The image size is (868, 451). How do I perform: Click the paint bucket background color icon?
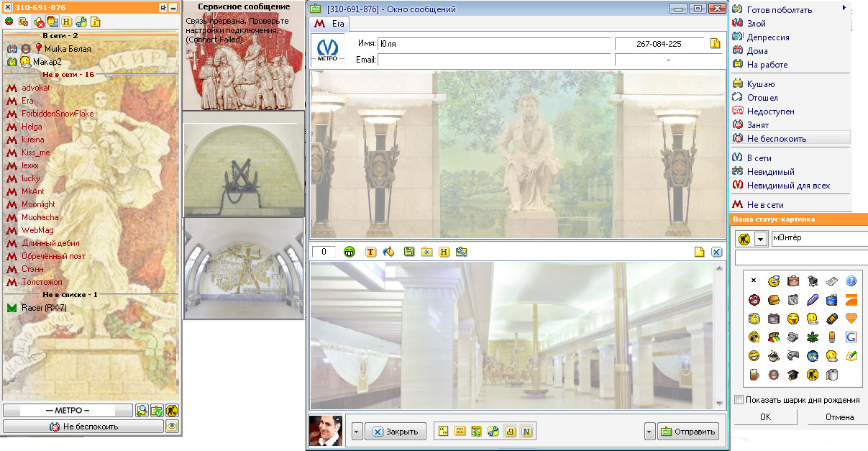388,252
